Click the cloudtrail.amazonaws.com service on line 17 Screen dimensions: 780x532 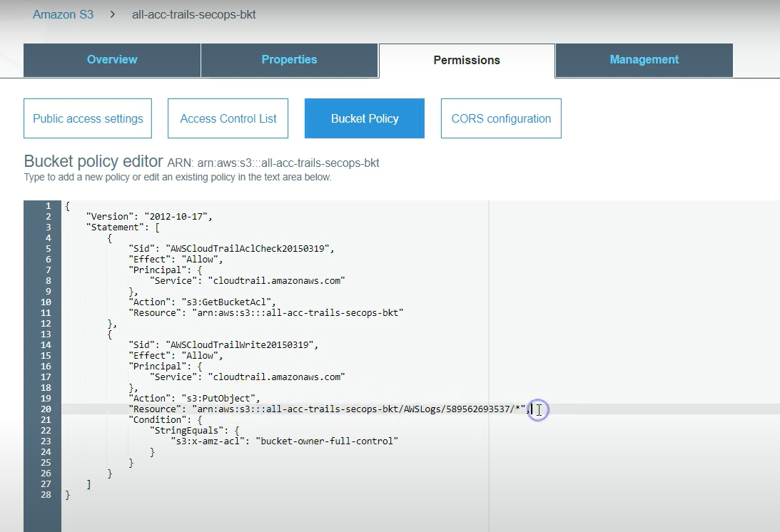[247, 377]
